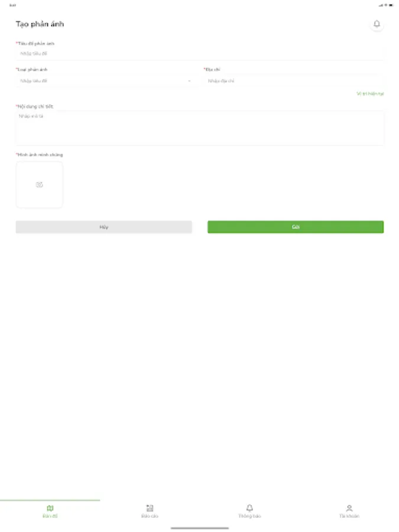Select the Báo cáo icon in bottom navigation
Image resolution: width=399 pixels, height=532 pixels.
point(150,507)
